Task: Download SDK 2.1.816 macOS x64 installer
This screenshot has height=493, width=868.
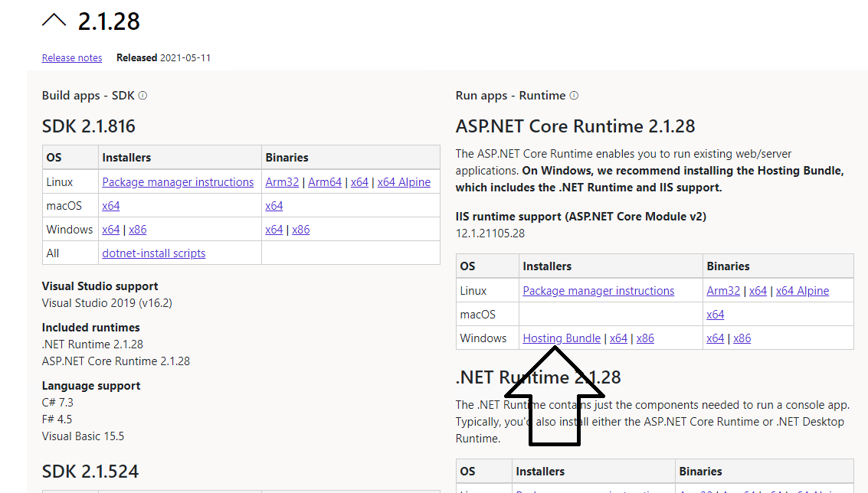Action: pos(111,206)
